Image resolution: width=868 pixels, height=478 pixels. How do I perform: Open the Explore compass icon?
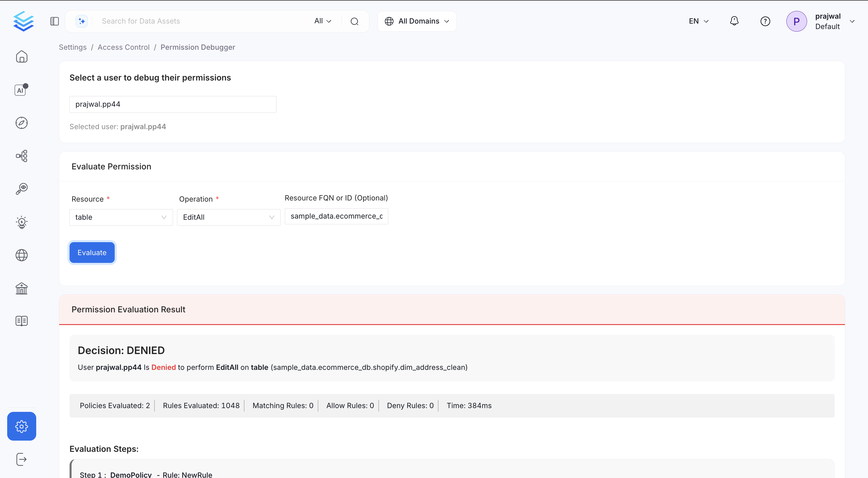click(x=22, y=123)
